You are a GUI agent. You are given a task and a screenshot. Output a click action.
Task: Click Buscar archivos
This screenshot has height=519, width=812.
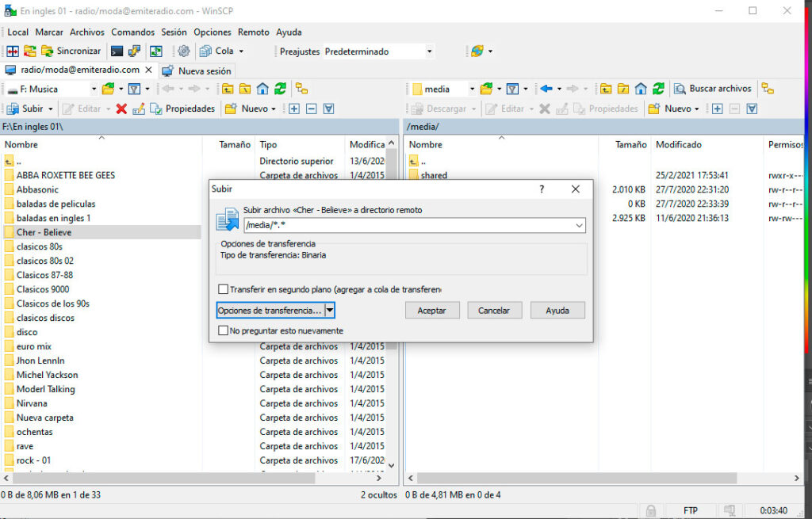(x=713, y=89)
